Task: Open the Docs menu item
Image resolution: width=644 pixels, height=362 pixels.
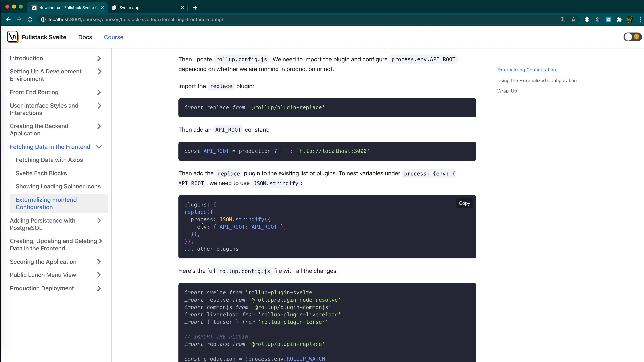Action: pyautogui.click(x=85, y=37)
